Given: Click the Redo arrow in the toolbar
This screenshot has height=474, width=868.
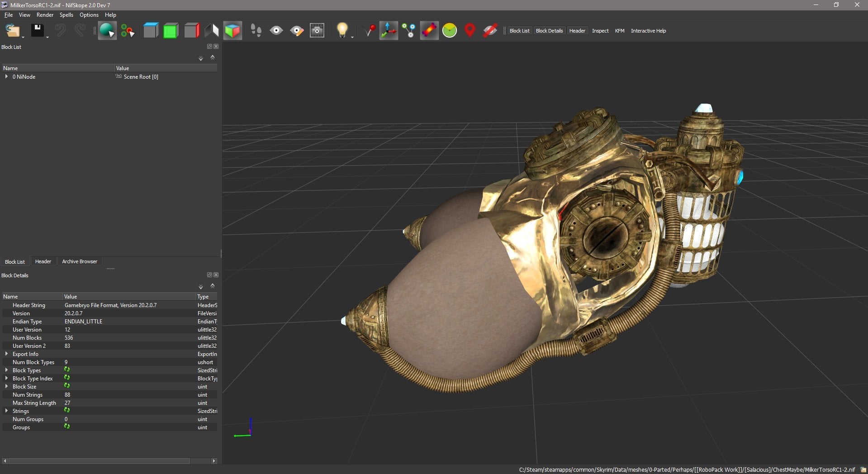Looking at the screenshot, I should click(x=80, y=31).
